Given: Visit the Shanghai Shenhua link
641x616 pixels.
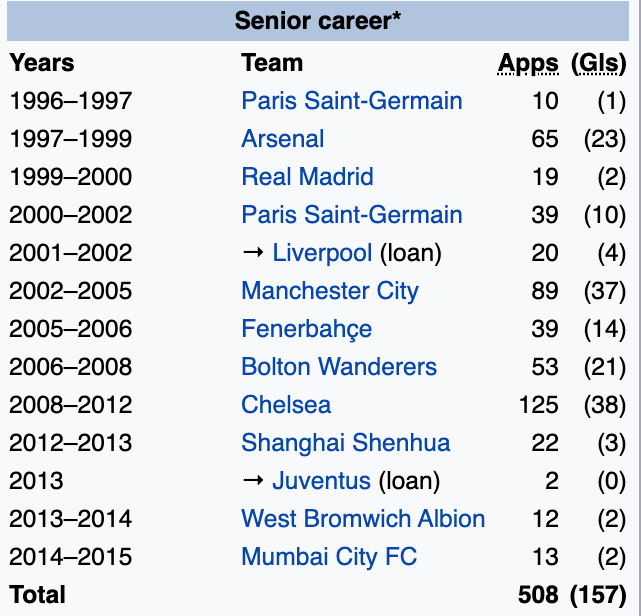Looking at the screenshot, I should click(345, 443).
